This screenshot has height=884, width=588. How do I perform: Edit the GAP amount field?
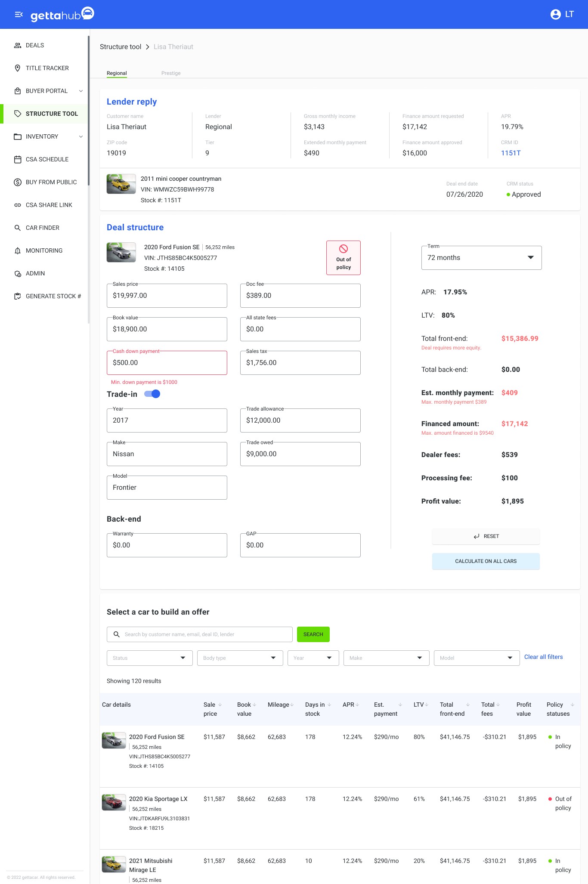300,545
